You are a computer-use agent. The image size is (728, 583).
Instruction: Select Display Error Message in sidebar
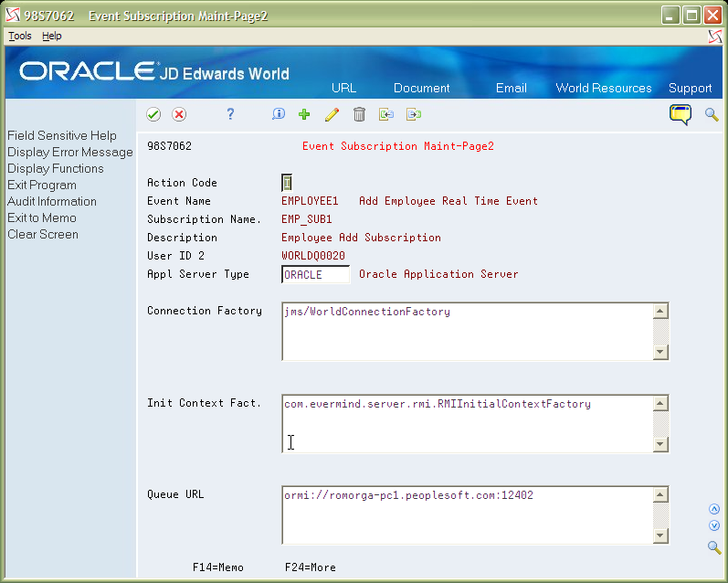(x=70, y=153)
